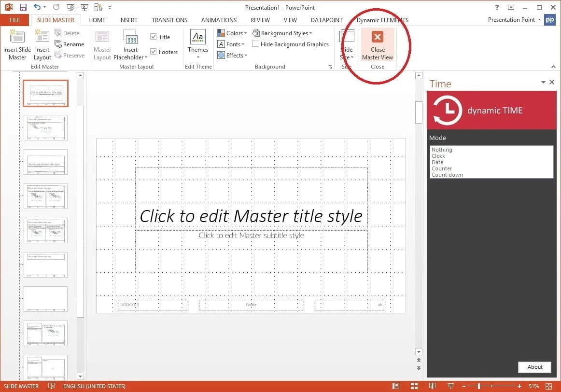Viewport: 561px width, 392px height.
Task: Open the DATAPOINT tab
Action: point(326,20)
